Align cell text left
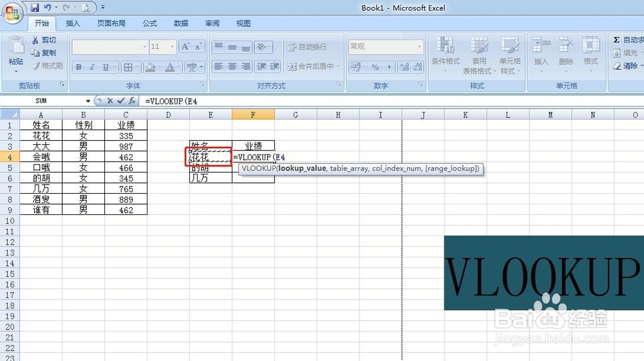644x361 pixels. click(x=218, y=66)
